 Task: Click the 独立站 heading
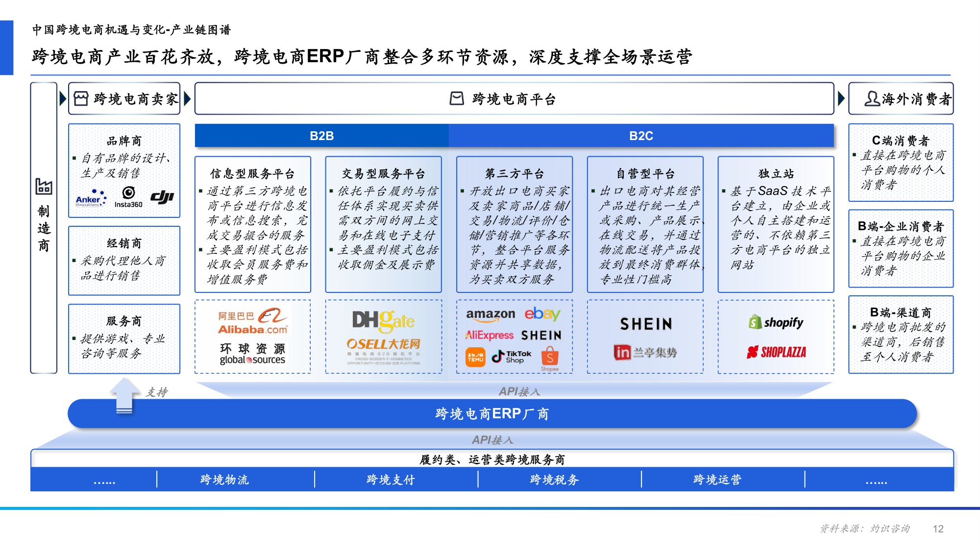coord(776,174)
